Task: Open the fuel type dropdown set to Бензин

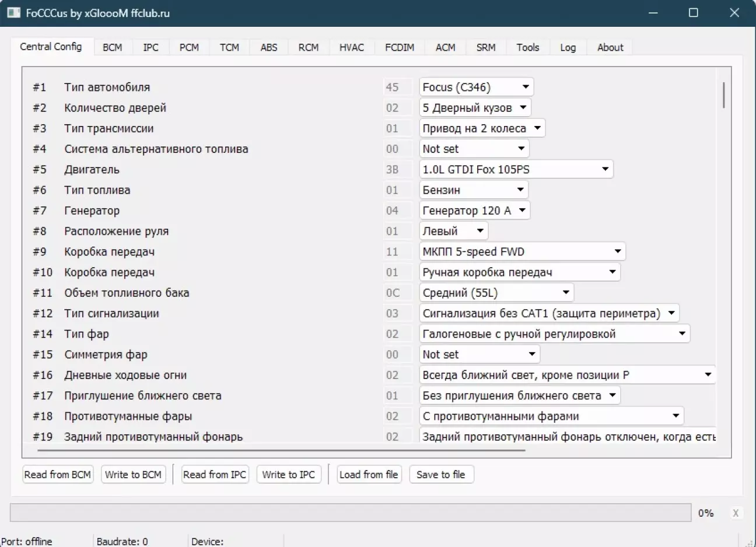Action: (473, 190)
